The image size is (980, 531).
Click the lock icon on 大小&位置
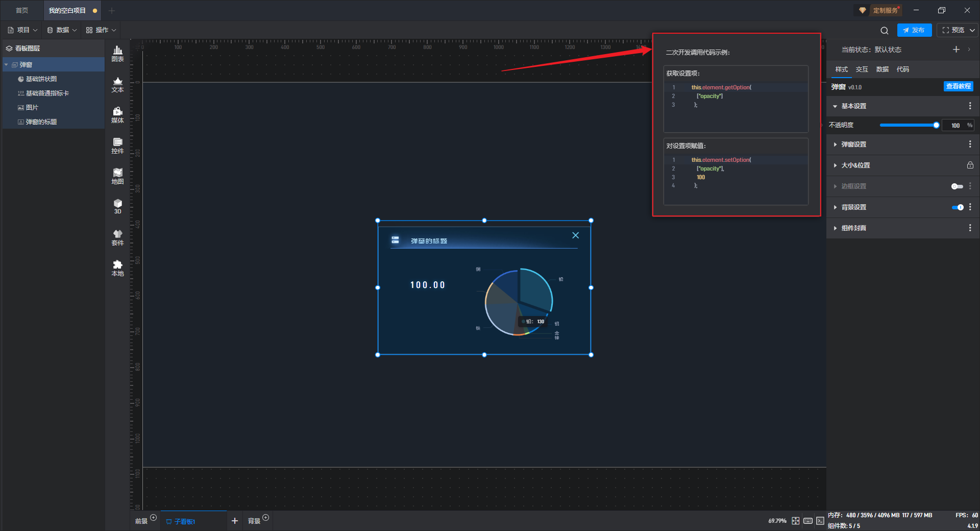(x=970, y=165)
